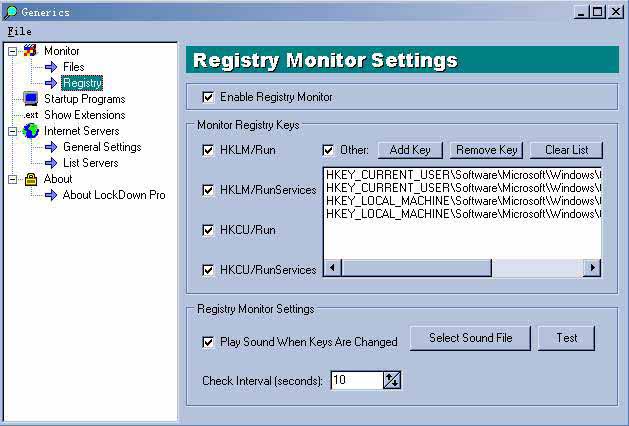Image resolution: width=629 pixels, height=426 pixels.
Task: Uncheck the HKLM/Run checkbox
Action: click(208, 150)
